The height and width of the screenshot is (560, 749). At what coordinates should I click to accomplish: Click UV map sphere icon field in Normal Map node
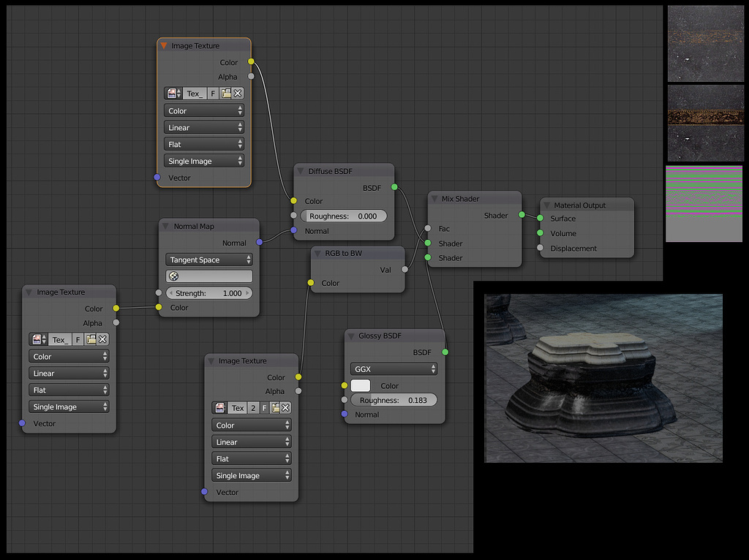tap(209, 276)
